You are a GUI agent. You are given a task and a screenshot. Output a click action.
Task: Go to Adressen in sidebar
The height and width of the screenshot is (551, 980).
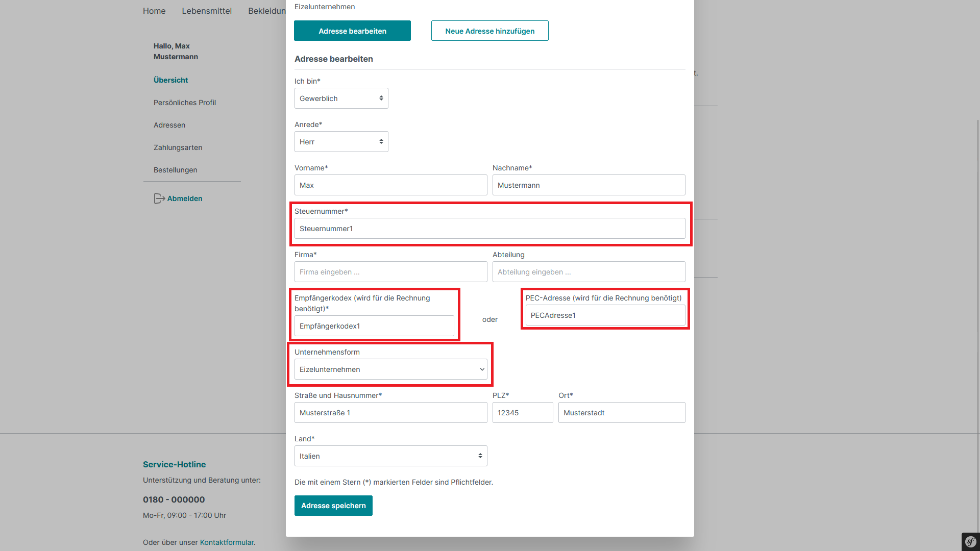click(x=169, y=125)
